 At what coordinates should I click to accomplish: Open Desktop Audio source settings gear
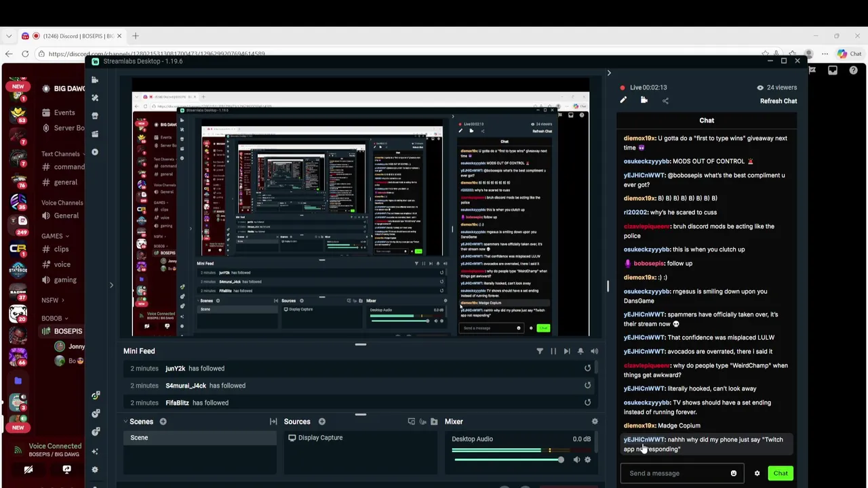[587, 460]
